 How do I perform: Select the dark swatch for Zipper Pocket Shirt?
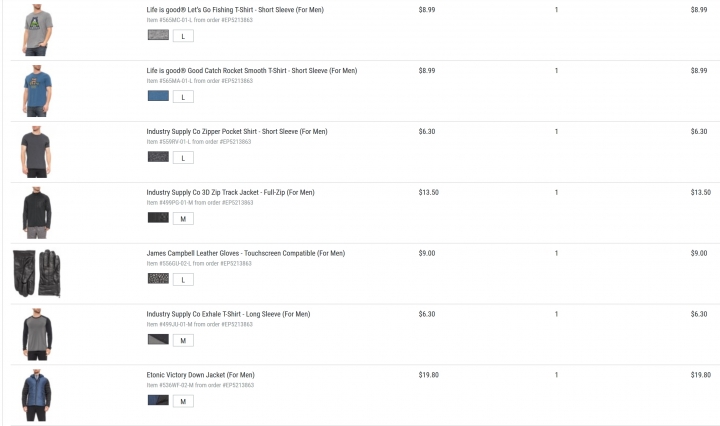click(x=158, y=157)
